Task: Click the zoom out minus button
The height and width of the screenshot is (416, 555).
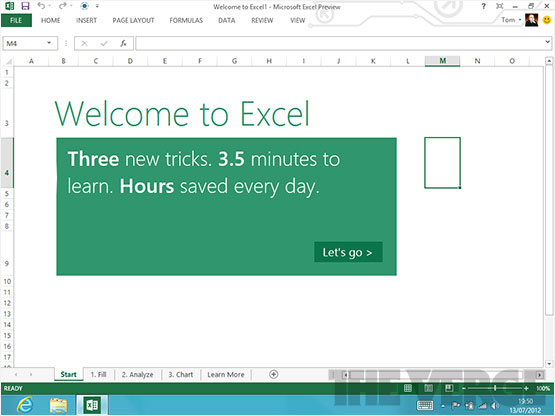Action: coord(464,389)
